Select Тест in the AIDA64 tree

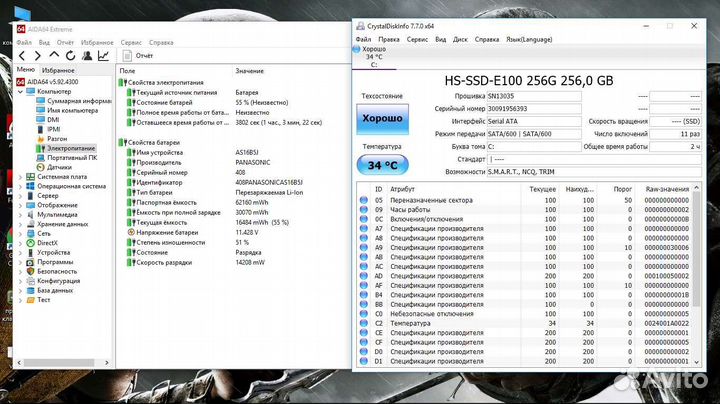click(x=44, y=300)
